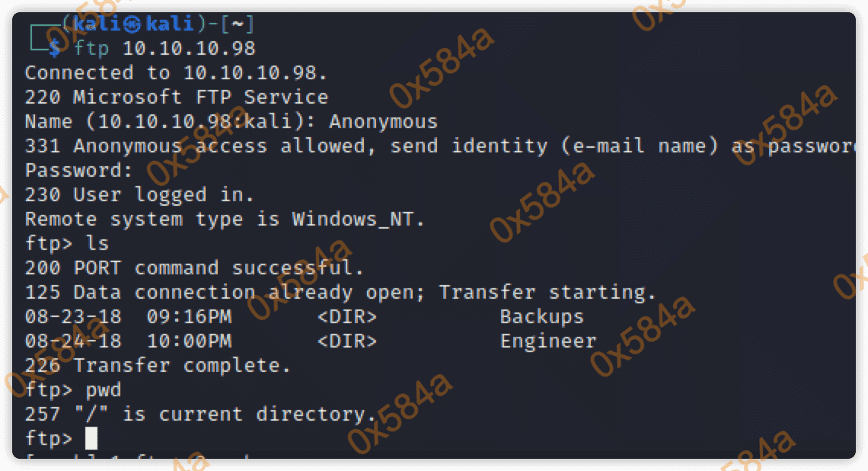
Task: Click the Backups directory name
Action: click(541, 316)
